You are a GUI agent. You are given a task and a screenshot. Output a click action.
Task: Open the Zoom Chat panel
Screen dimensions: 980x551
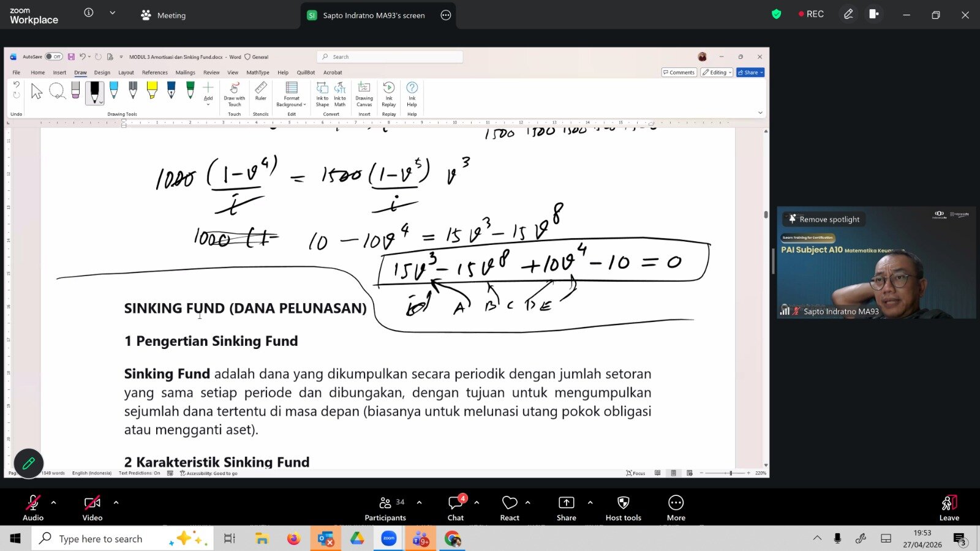tap(456, 508)
